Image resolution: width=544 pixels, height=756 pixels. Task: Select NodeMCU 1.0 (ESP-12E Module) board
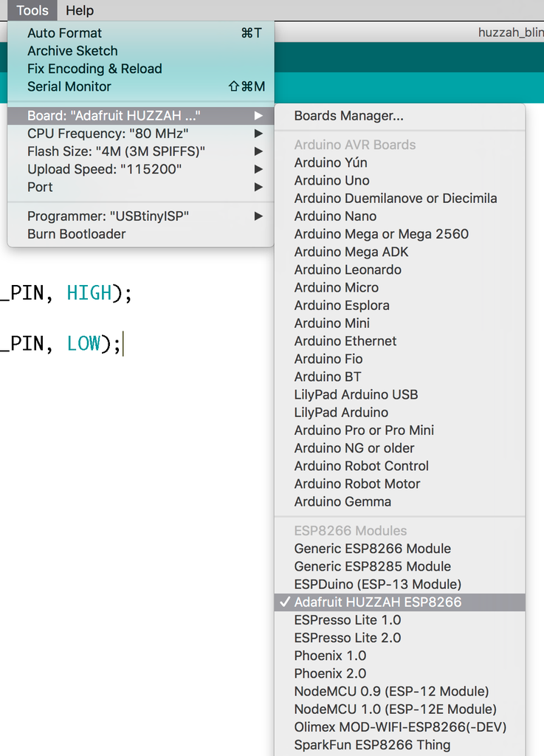[x=395, y=709]
